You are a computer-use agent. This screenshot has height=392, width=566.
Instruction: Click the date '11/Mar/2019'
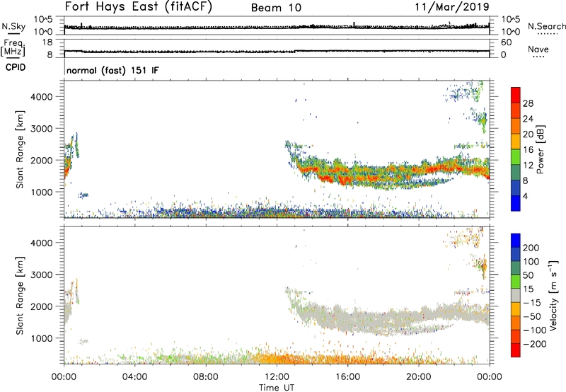point(452,6)
